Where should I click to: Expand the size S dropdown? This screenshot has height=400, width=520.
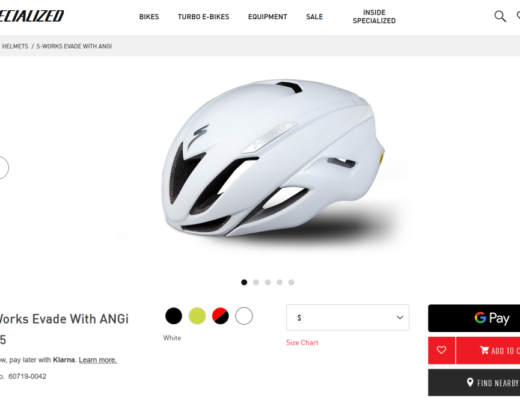(x=348, y=317)
